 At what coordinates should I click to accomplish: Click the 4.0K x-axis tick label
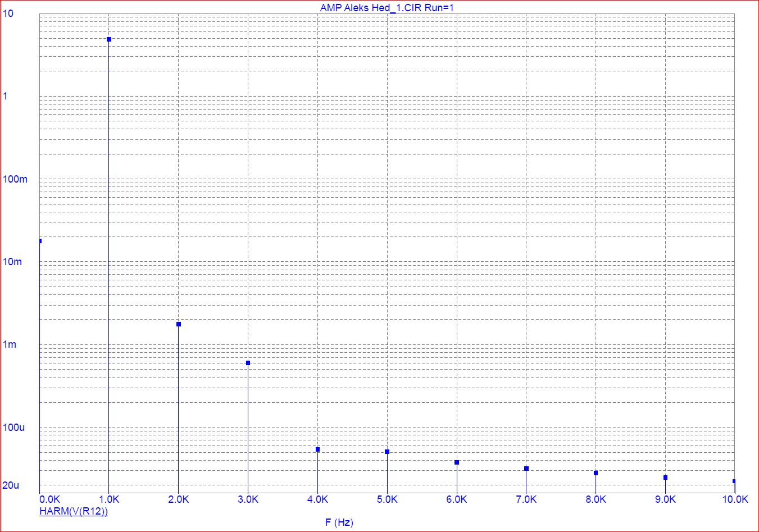[318, 499]
